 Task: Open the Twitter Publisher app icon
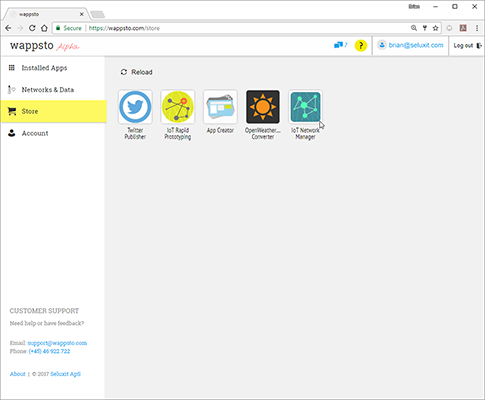pos(135,107)
